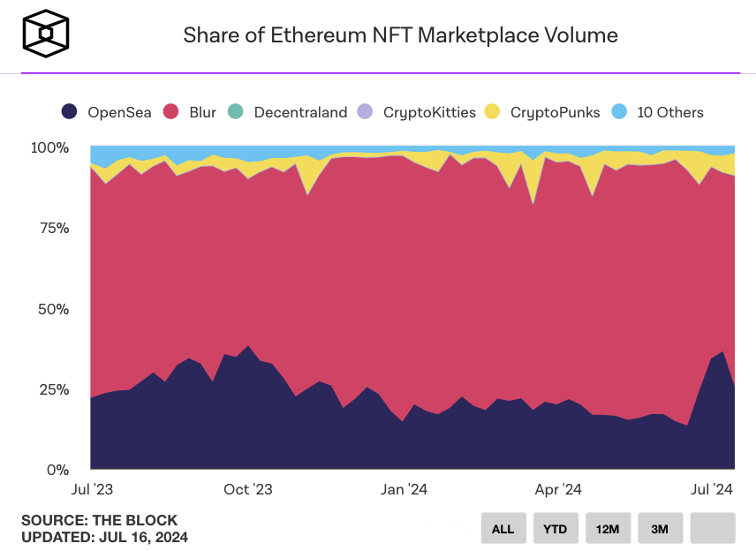This screenshot has height=551, width=756.
Task: Toggle the Blur series legend label
Action: (x=202, y=112)
